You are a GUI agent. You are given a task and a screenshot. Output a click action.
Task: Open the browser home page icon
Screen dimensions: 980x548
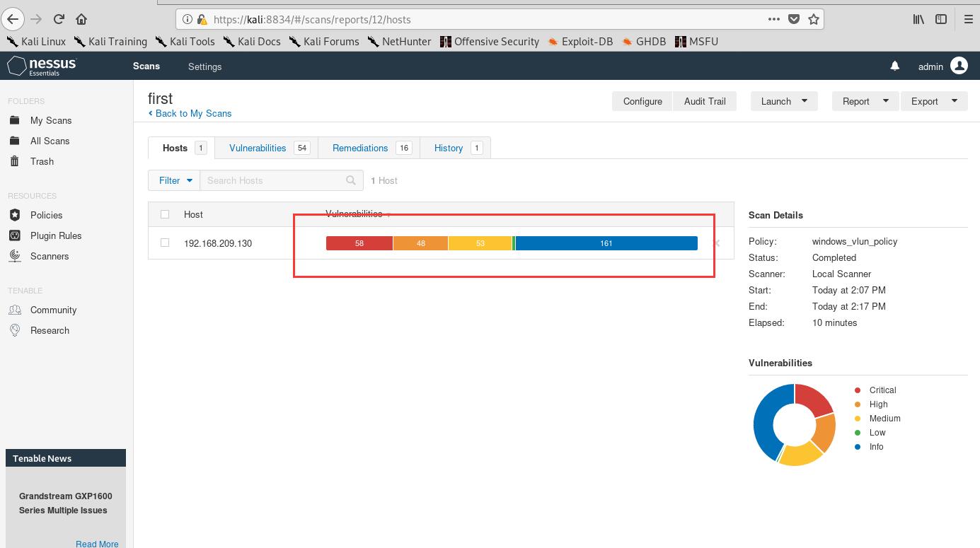pyautogui.click(x=81, y=19)
